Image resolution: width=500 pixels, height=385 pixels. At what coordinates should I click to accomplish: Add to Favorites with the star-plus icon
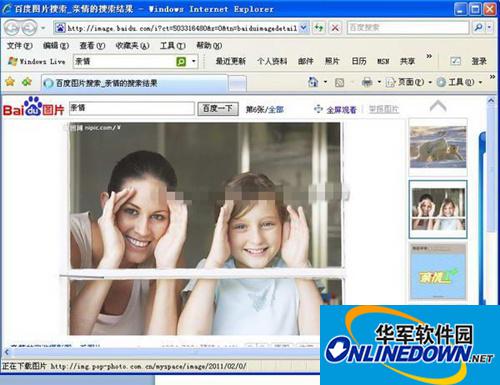pyautogui.click(x=26, y=82)
